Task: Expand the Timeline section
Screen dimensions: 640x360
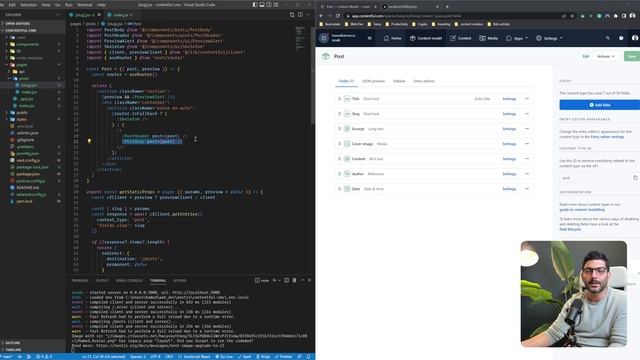Action: pyautogui.click(x=13, y=350)
